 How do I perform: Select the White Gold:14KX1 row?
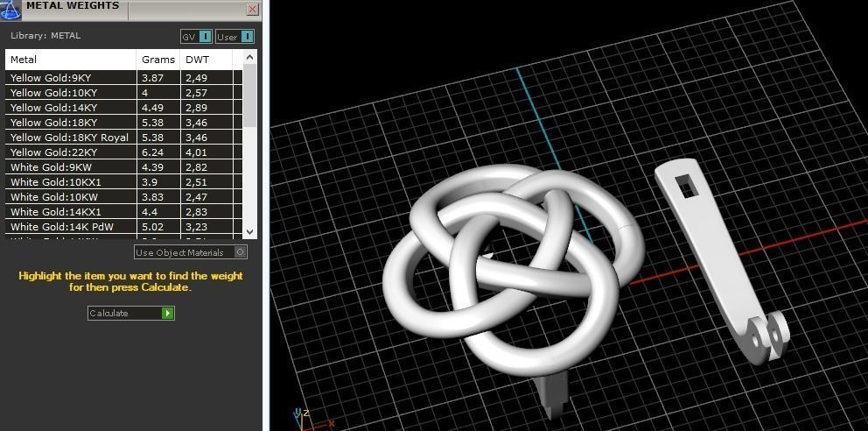click(124, 212)
